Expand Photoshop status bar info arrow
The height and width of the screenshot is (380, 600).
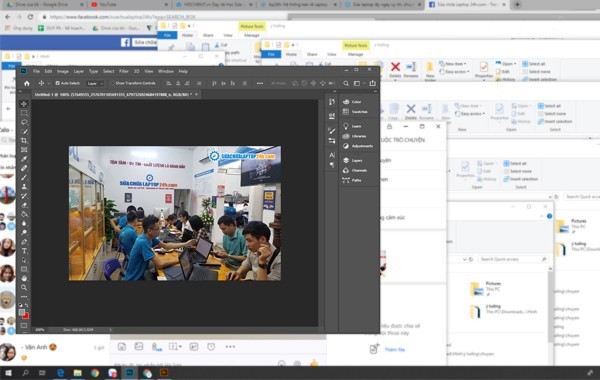(111, 329)
